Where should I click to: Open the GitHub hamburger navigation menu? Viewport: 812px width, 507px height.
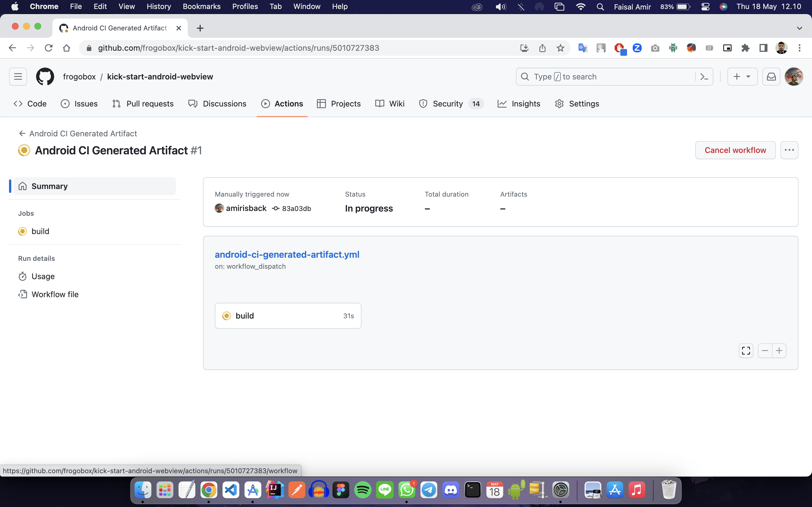pyautogui.click(x=18, y=76)
